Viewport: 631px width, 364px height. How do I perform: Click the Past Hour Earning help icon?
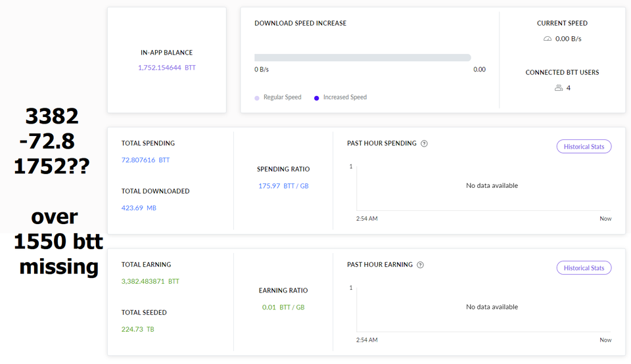tap(420, 265)
